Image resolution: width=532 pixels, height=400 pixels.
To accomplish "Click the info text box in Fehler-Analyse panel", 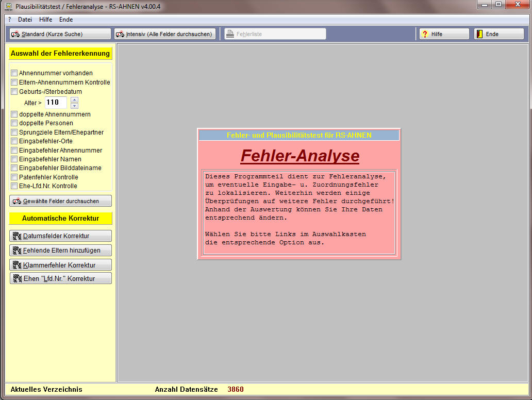I will pyautogui.click(x=299, y=212).
